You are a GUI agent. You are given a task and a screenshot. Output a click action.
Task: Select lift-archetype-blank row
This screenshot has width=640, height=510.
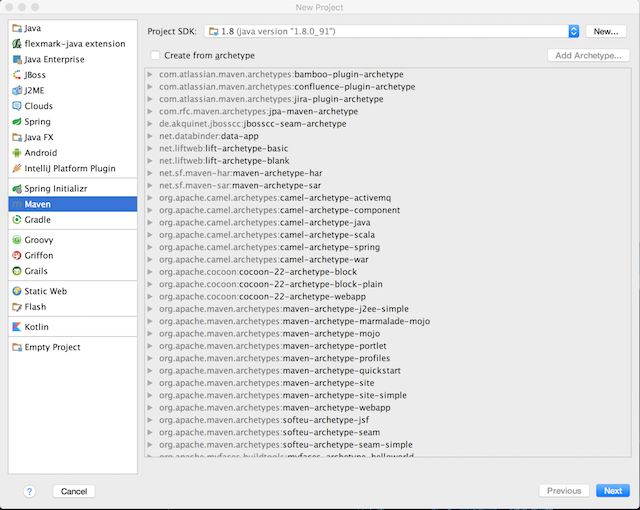coord(388,161)
